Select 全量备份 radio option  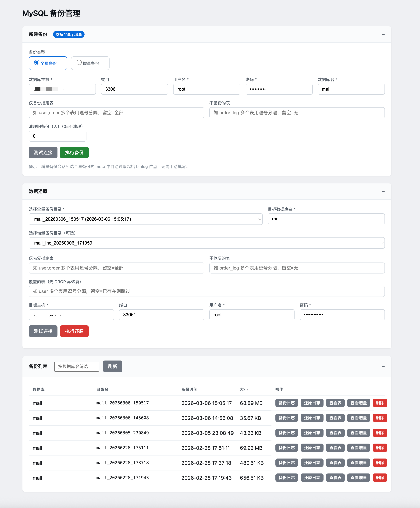[37, 63]
